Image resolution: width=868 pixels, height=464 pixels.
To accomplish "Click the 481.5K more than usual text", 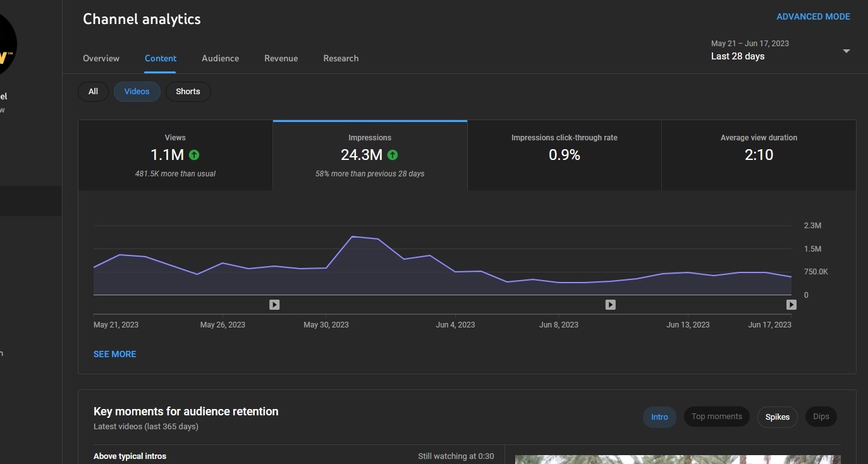I will point(175,174).
